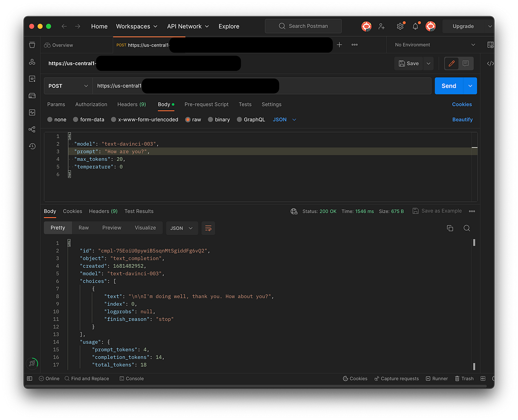The width and height of the screenshot is (518, 420).
Task: Select the x-www-form-urlencoded body option
Action: 114,119
